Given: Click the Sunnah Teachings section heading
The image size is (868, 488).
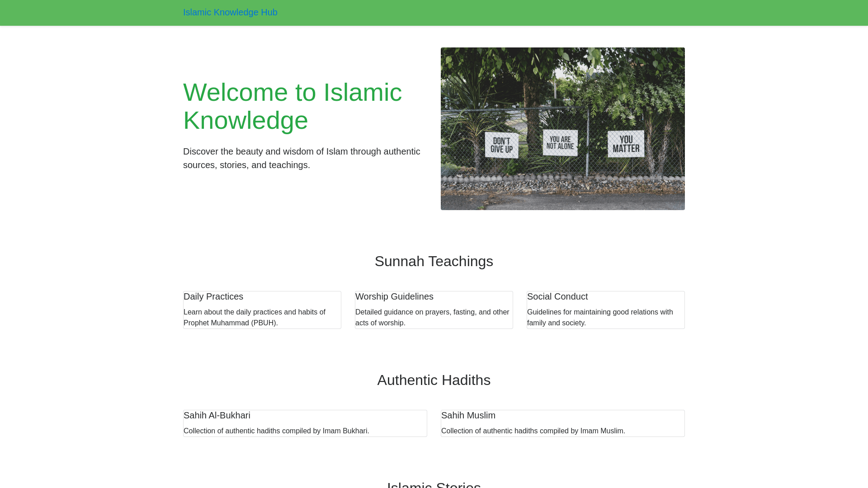Looking at the screenshot, I should [434, 261].
